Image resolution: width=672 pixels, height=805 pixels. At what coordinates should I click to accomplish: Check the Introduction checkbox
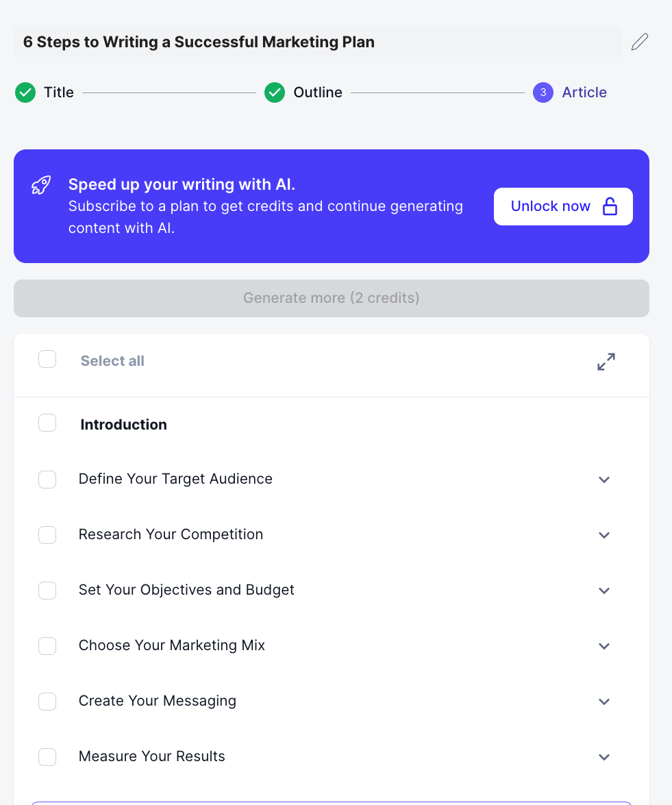(x=47, y=423)
